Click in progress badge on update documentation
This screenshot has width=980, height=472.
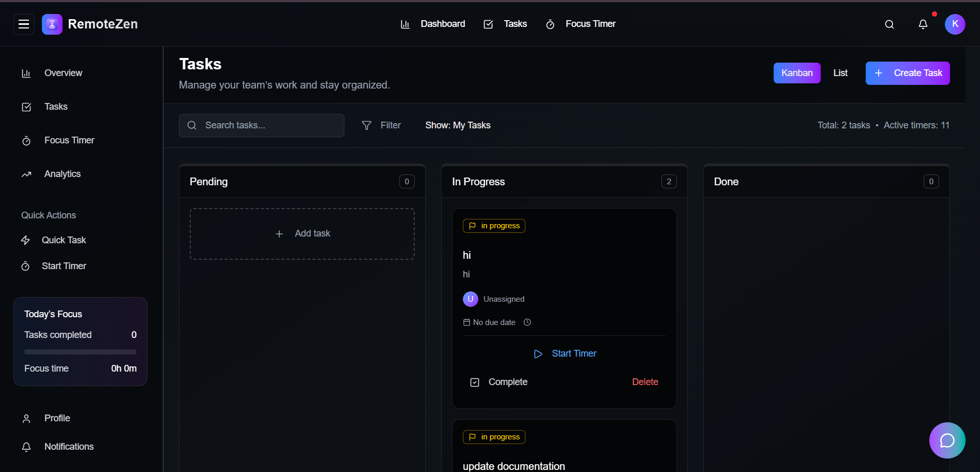click(x=494, y=437)
